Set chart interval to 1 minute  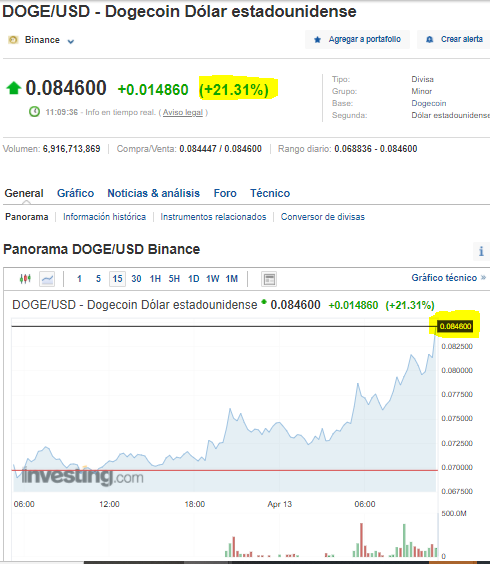tap(79, 279)
